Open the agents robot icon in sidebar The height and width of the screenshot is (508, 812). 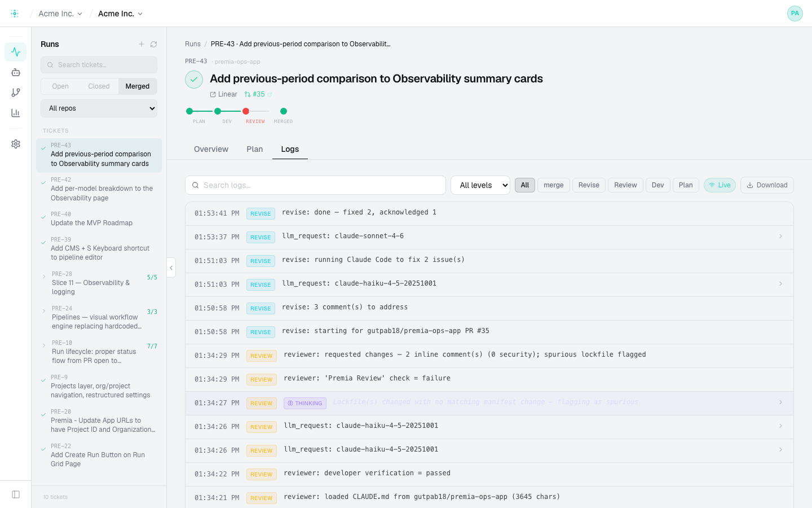tap(16, 72)
